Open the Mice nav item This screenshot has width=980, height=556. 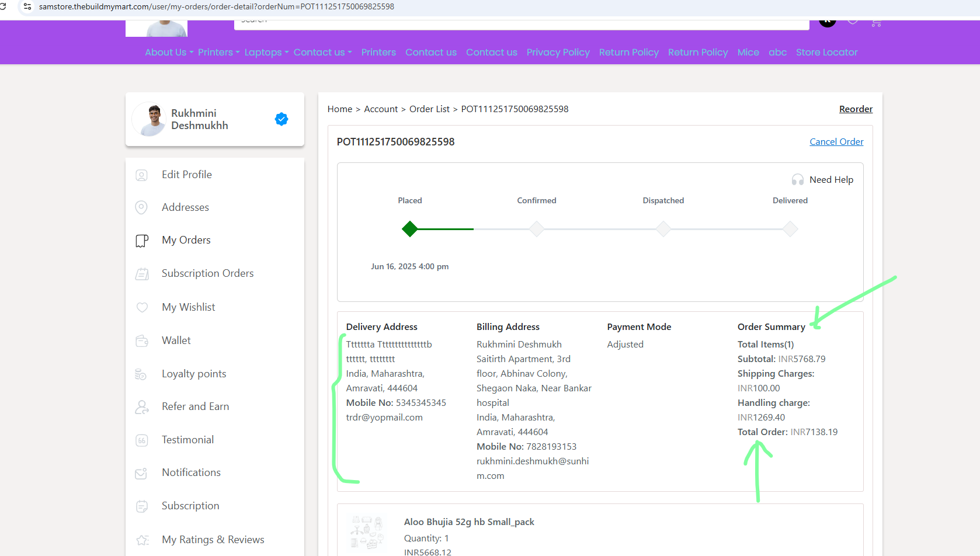coord(748,53)
